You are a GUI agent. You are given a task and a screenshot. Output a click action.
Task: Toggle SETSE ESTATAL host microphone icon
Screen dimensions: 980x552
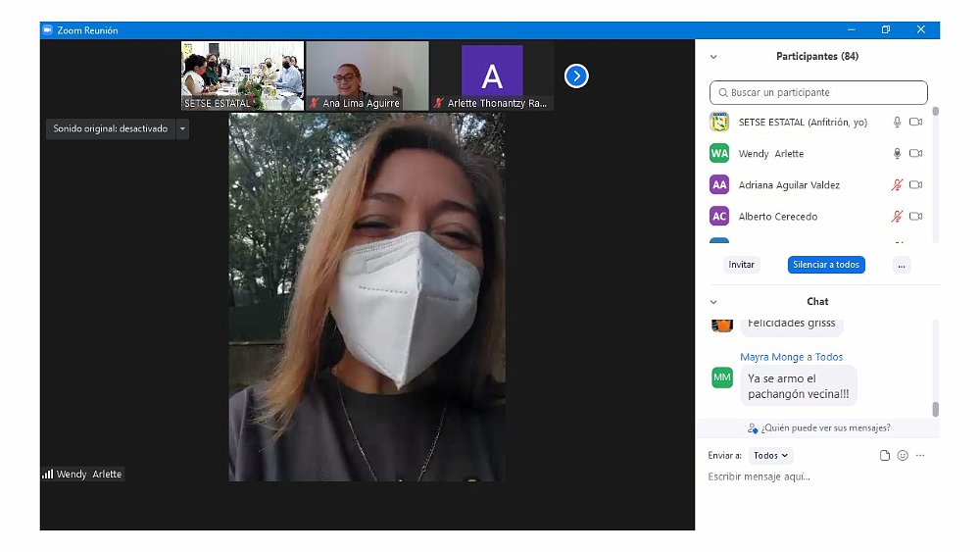point(896,123)
